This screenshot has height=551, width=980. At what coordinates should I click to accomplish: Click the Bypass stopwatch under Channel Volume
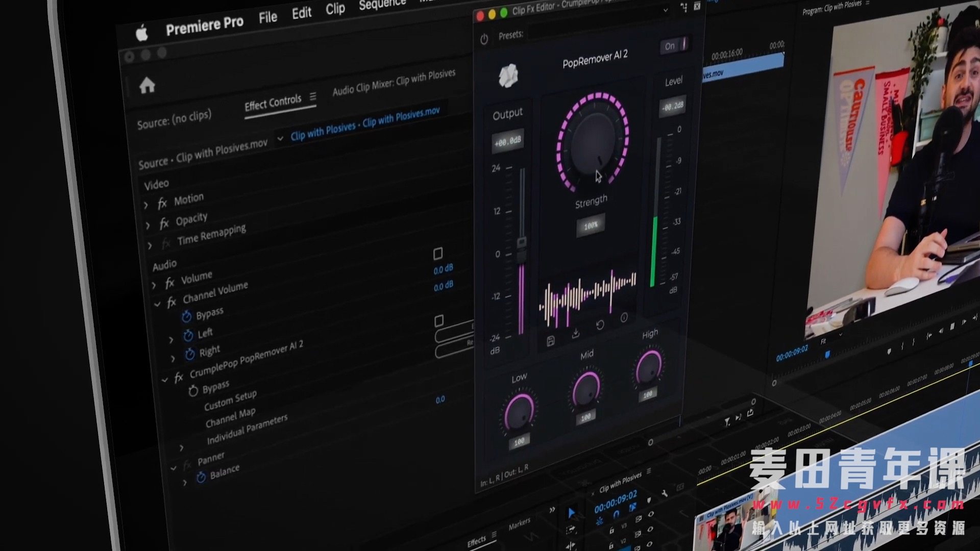coord(186,317)
